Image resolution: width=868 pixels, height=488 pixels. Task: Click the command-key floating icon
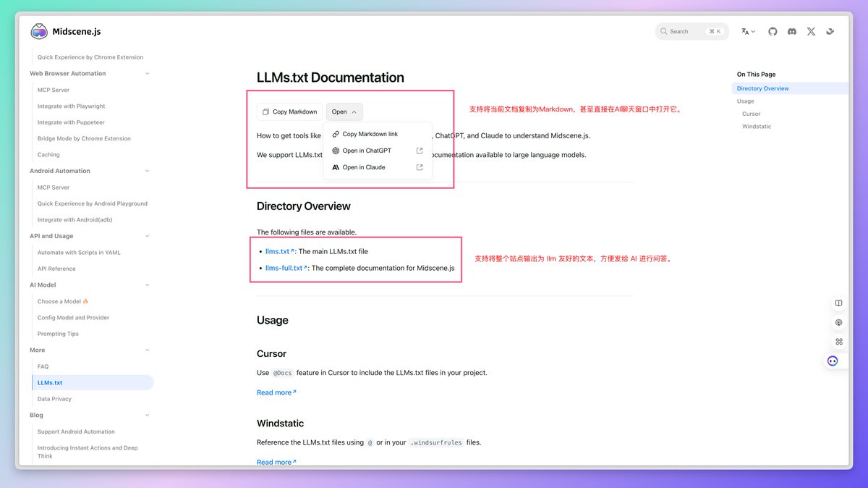(838, 342)
